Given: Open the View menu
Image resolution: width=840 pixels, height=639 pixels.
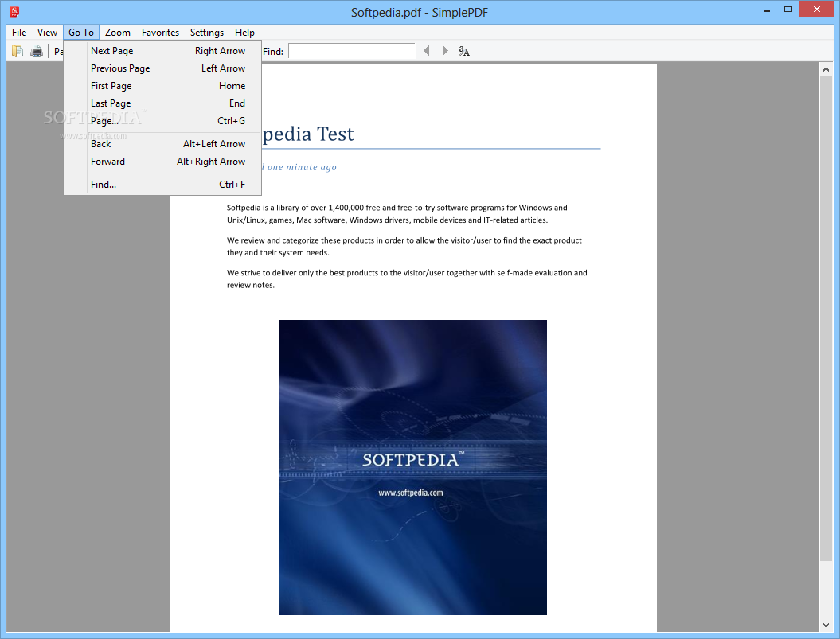Looking at the screenshot, I should (x=47, y=33).
